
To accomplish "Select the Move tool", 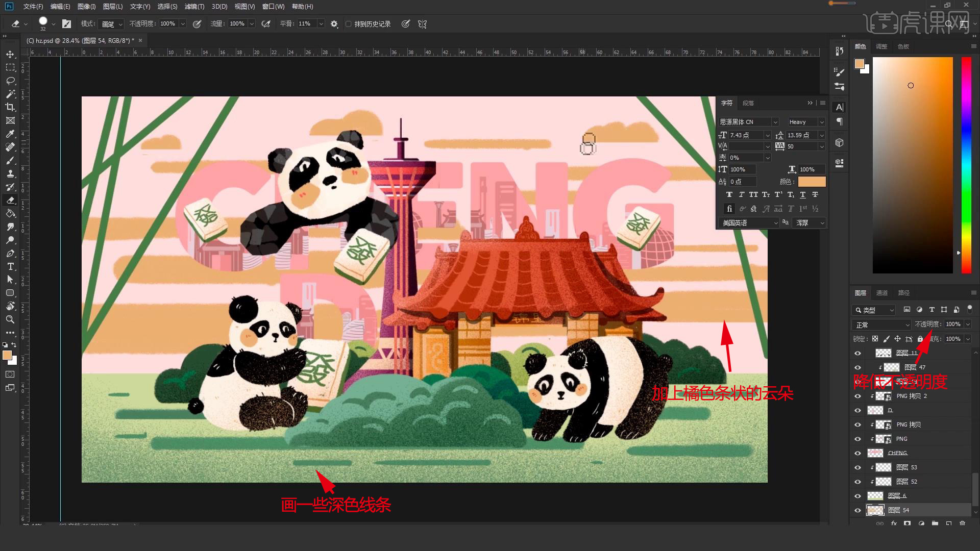I will click(x=10, y=54).
